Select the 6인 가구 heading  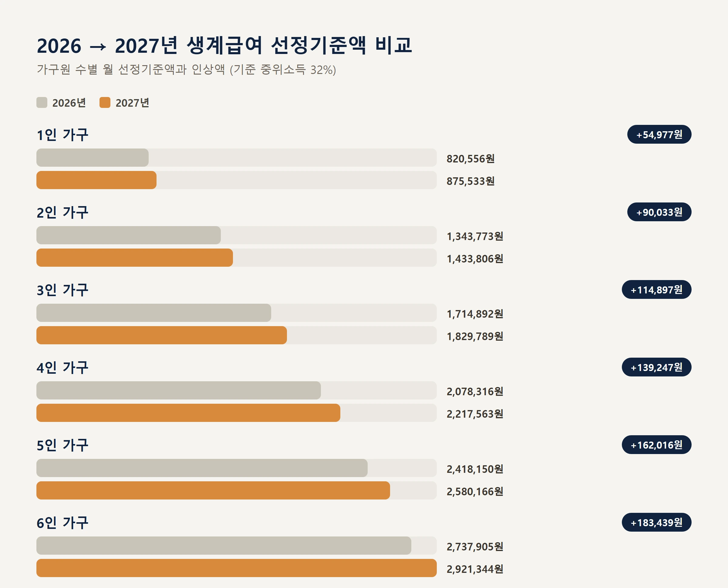(62, 523)
